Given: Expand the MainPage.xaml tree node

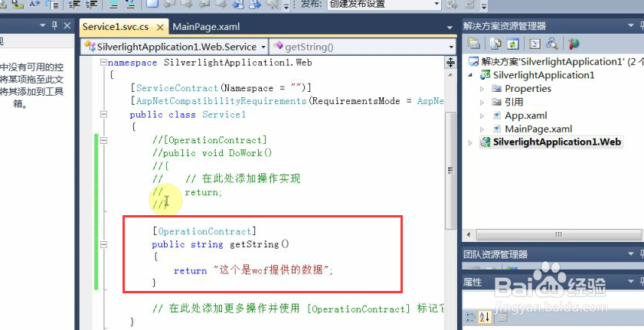Looking at the screenshot, I should [482, 129].
